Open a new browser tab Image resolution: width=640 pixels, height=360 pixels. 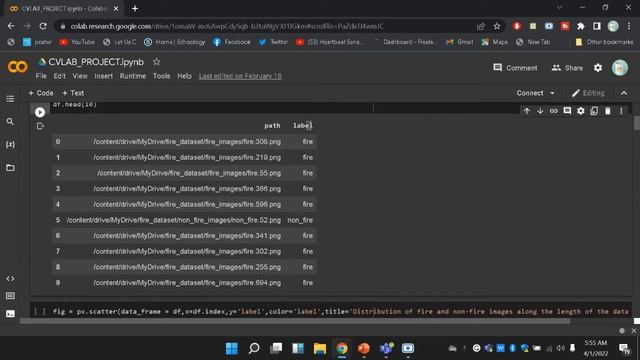[135, 8]
